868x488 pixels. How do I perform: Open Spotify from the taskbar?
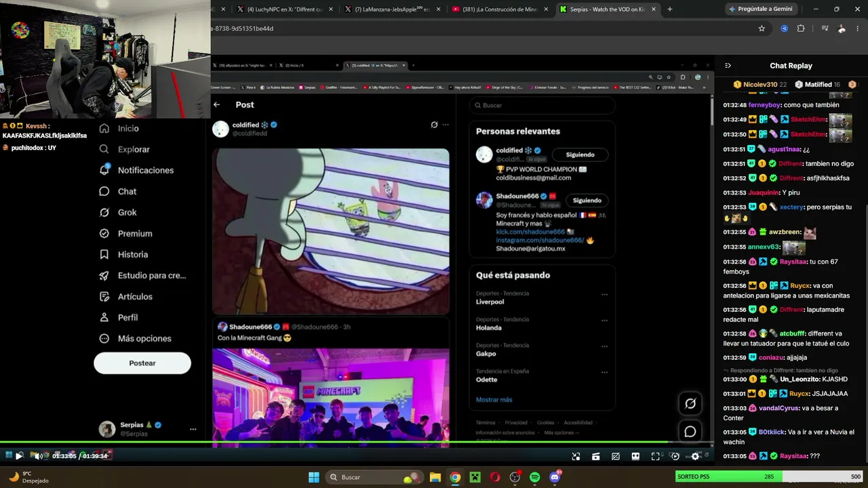[535, 477]
